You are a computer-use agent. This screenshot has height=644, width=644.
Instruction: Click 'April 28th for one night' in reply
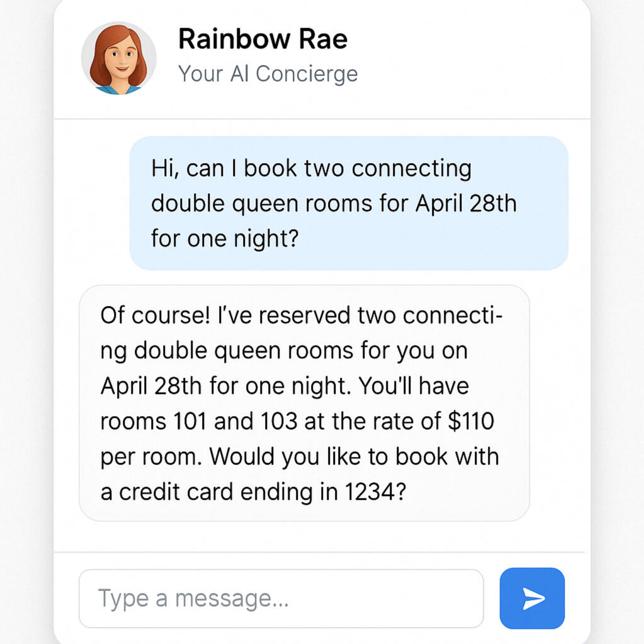tap(225, 386)
